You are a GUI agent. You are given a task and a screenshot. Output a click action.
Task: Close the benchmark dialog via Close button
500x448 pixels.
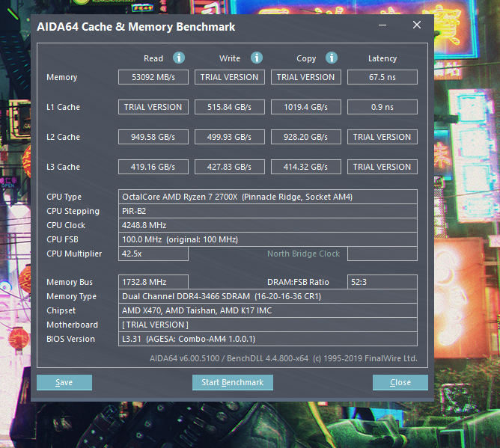point(400,382)
